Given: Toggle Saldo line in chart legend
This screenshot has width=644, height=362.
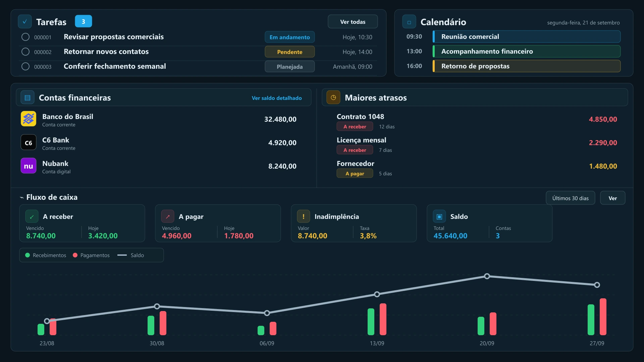Looking at the screenshot, I should tap(131, 255).
